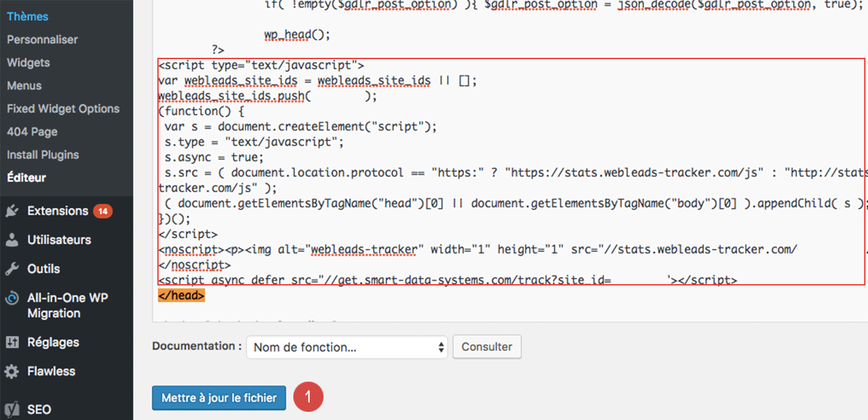Click Mettre à jour le fichier button

218,398
